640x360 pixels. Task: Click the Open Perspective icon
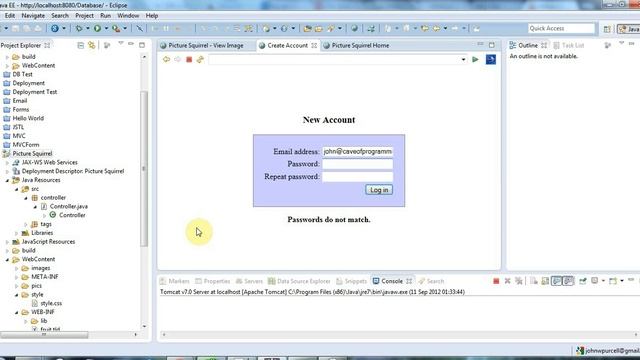coord(607,29)
